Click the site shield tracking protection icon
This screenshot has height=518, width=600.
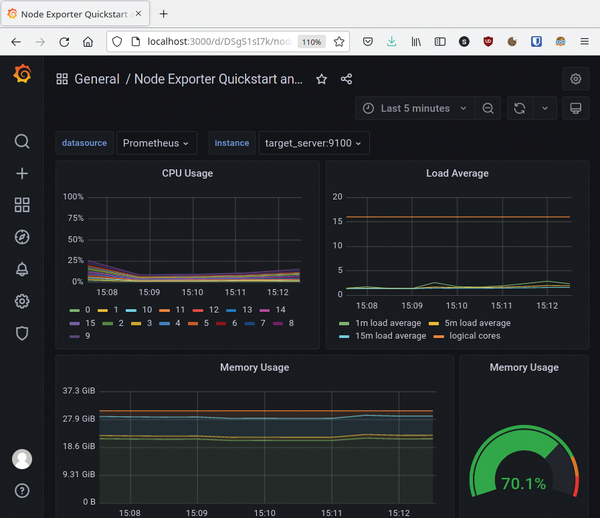[117, 42]
